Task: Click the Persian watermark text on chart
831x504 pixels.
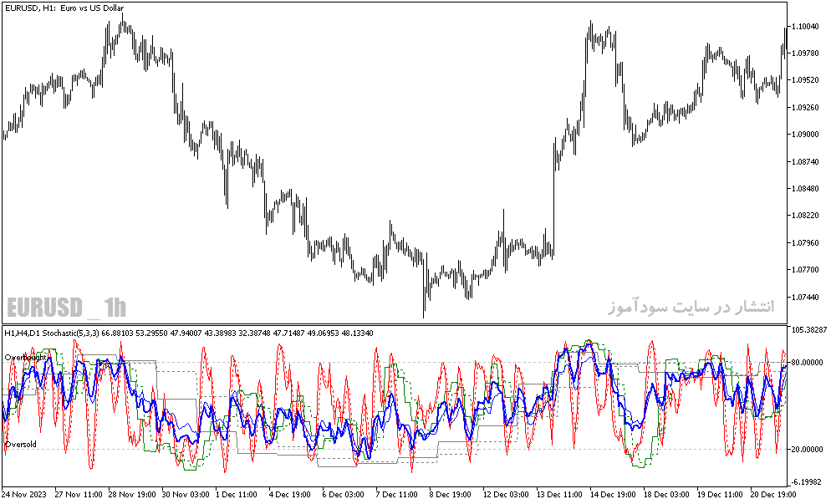Action: coord(691,306)
